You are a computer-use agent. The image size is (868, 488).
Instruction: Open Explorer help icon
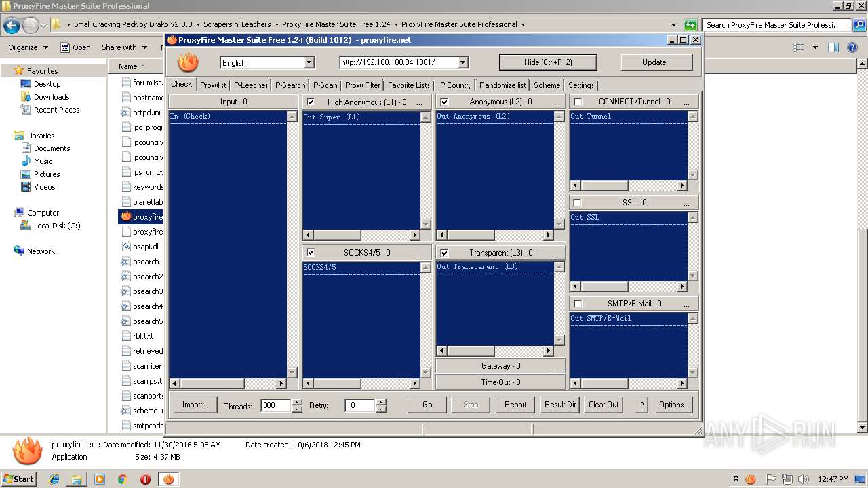pyautogui.click(x=852, y=47)
